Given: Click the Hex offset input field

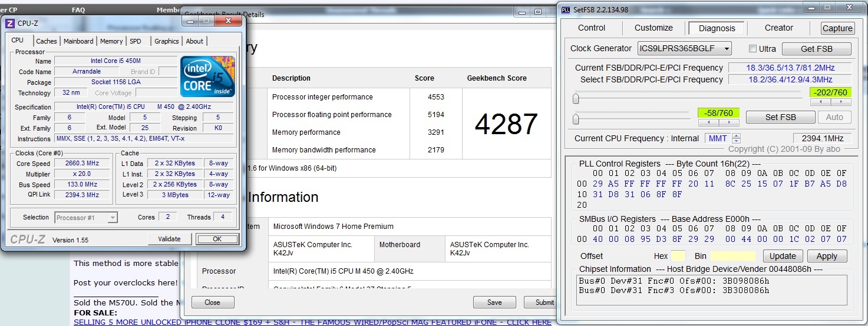Looking at the screenshot, I should click(678, 256).
